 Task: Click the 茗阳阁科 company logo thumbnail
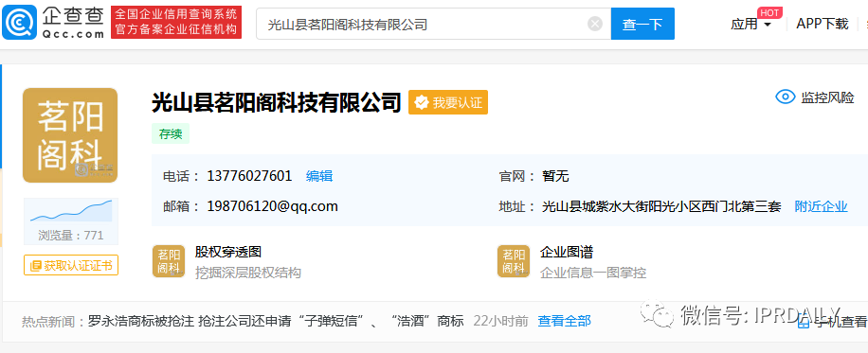[x=70, y=135]
